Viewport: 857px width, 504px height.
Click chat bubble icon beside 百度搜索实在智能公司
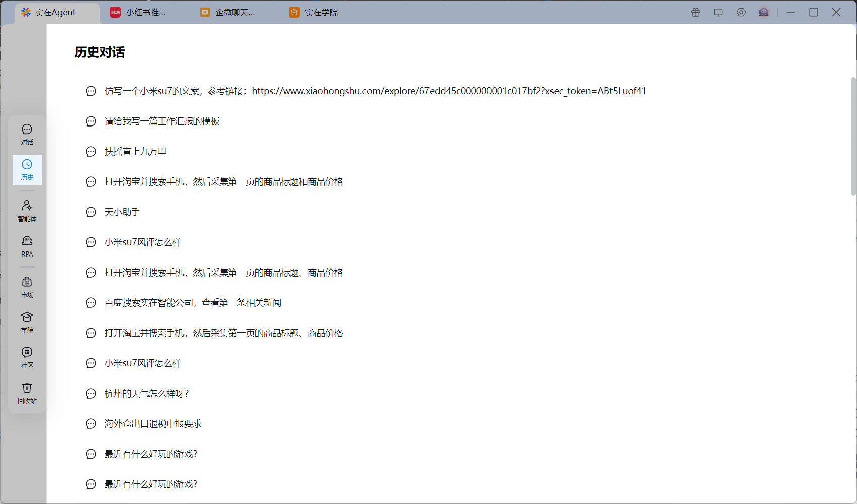pos(91,303)
